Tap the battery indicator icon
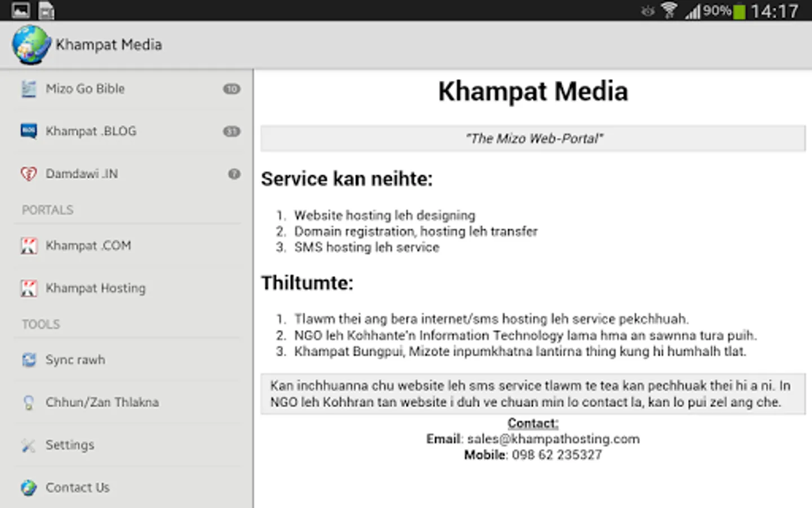 coord(739,11)
